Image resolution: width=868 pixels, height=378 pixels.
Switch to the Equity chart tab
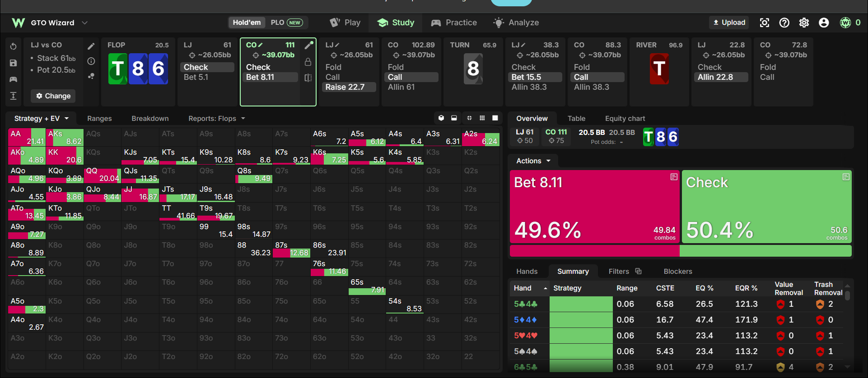625,118
